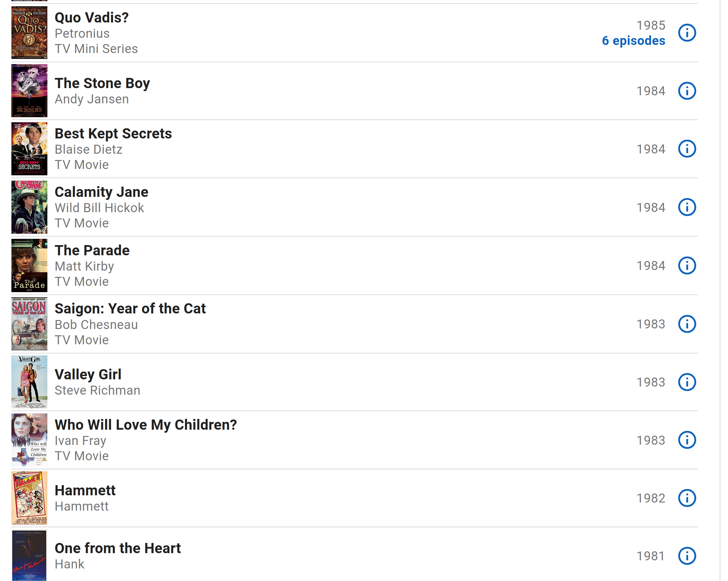Open info for One from the Heart
The image size is (728, 581).
[687, 556]
